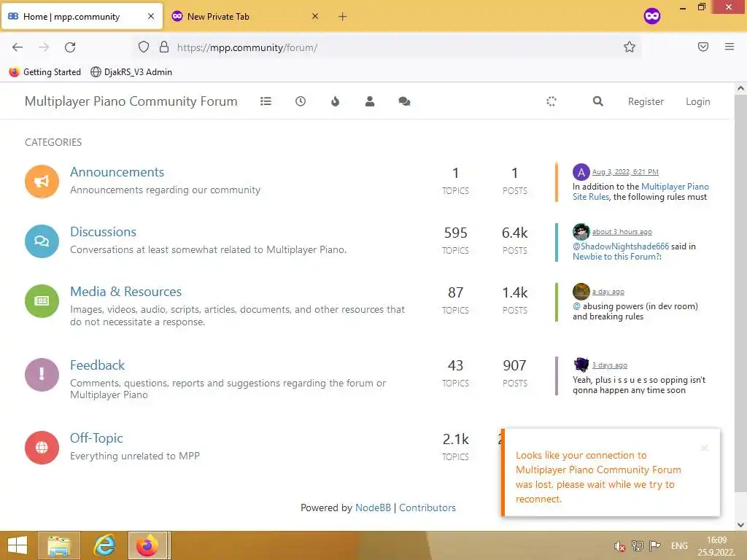Click the green Media & Resources icon
Viewport: 747px width, 560px height.
42,301
